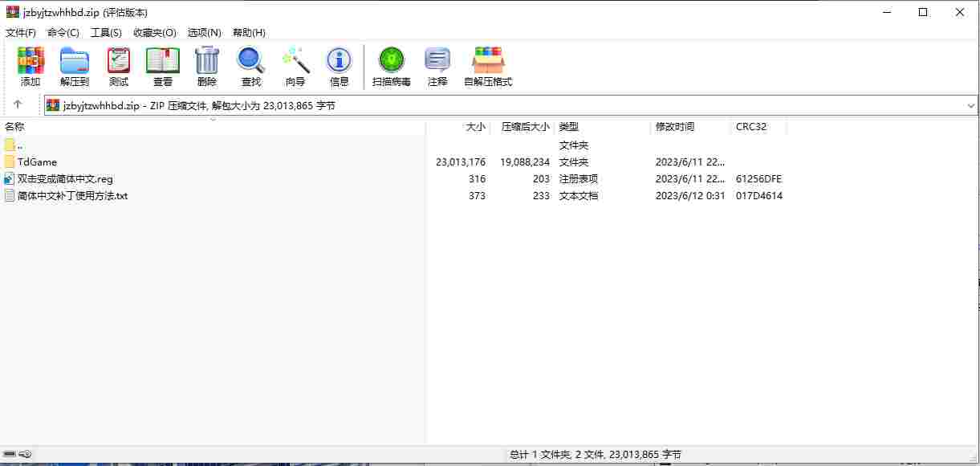This screenshot has width=980, height=466.
Task: Click the drive icon in the status bar
Action: click(x=9, y=455)
